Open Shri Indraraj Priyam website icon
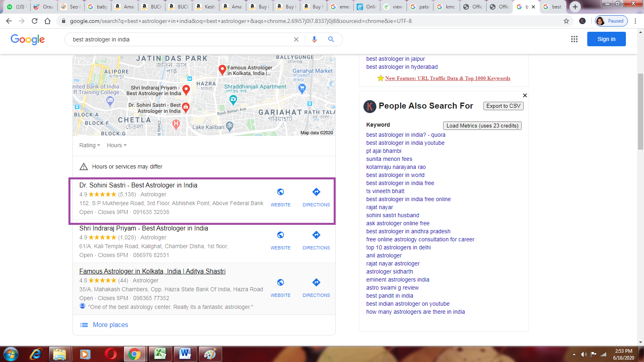Screen dimensions: 644x362 click(x=281, y=235)
